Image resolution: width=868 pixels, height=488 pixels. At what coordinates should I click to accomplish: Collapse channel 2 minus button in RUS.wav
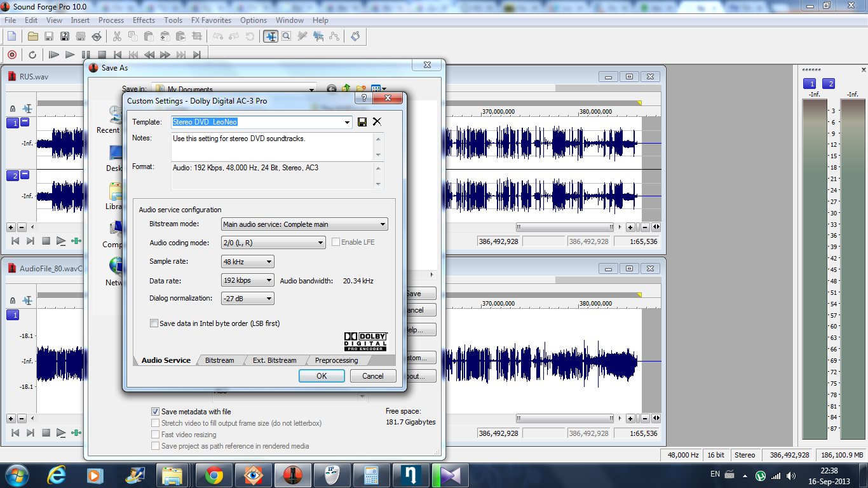point(25,174)
